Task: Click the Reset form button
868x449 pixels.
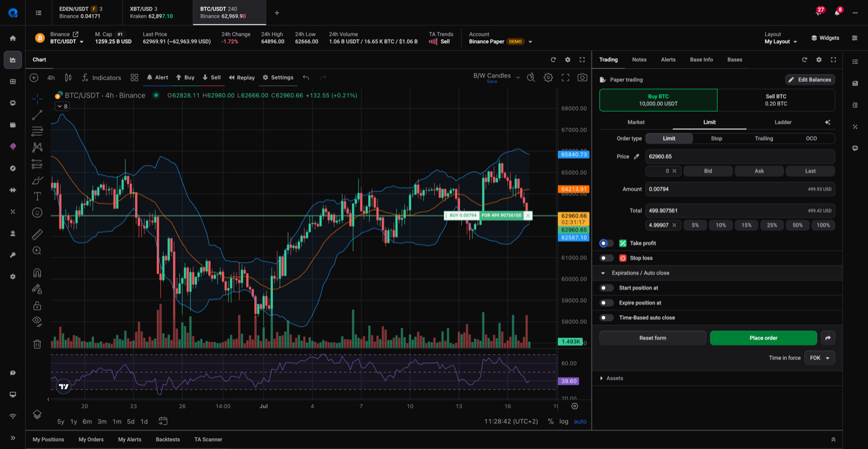Action: click(x=653, y=338)
